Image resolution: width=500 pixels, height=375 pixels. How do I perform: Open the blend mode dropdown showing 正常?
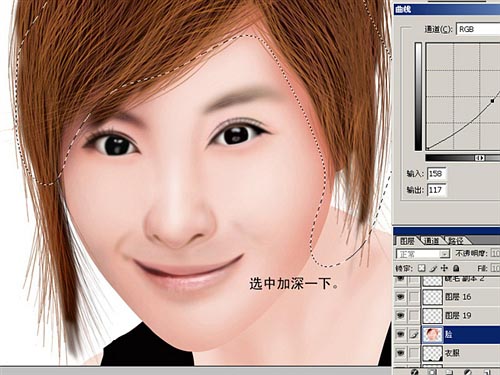pos(423,254)
